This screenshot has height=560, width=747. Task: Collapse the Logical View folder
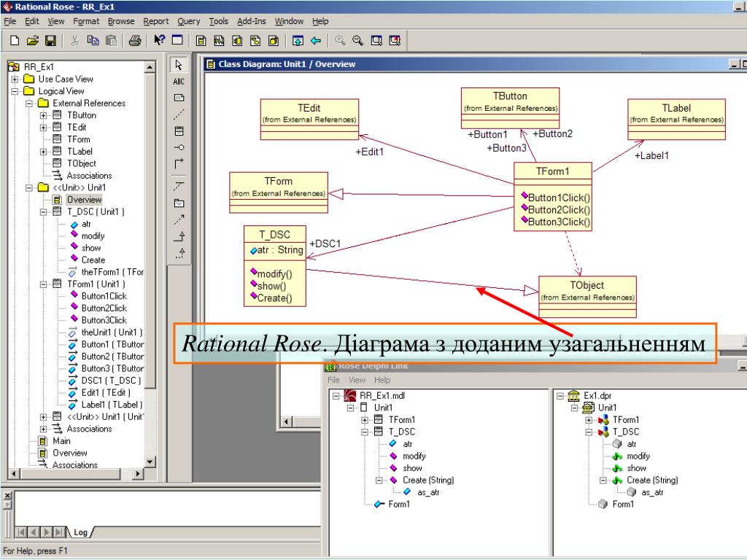click(15, 91)
